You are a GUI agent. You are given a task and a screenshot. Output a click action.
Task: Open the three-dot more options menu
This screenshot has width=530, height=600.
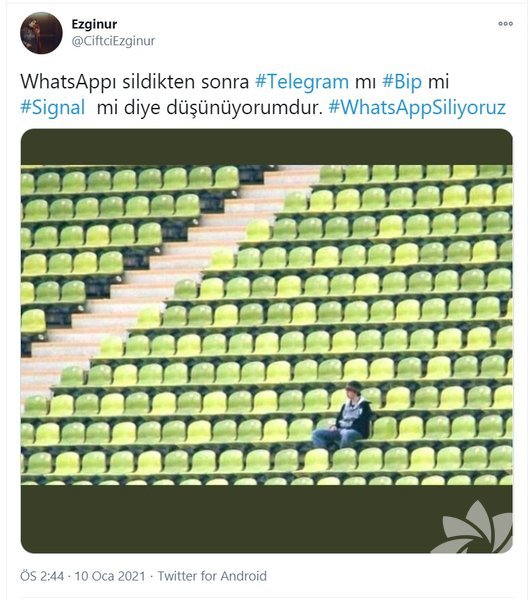[x=505, y=24]
